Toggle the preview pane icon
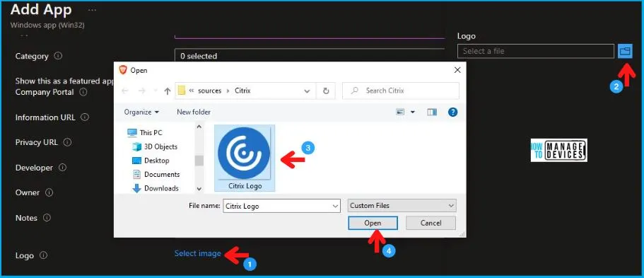The image size is (644, 278). click(x=432, y=112)
